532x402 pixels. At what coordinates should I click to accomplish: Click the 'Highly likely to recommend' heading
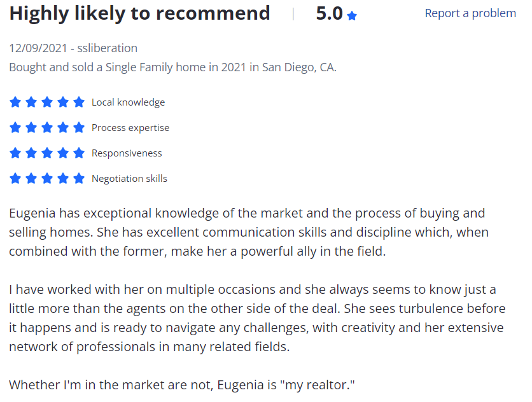[139, 14]
